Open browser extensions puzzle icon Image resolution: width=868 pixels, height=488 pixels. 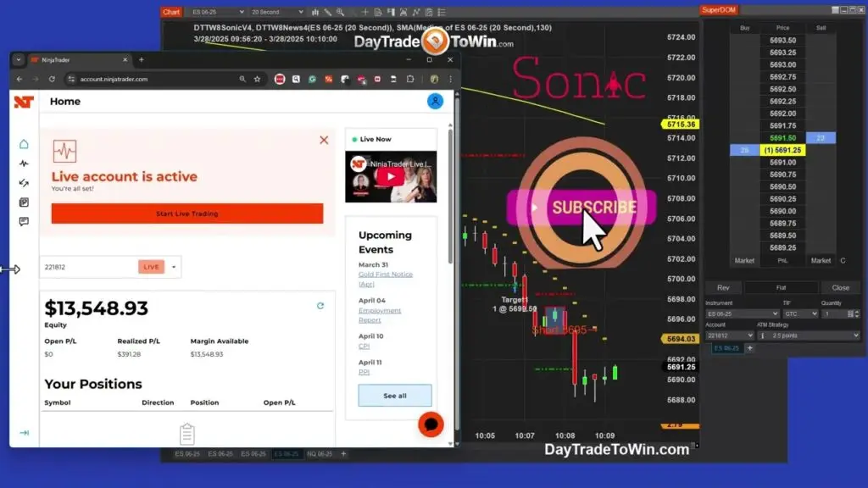(410, 79)
